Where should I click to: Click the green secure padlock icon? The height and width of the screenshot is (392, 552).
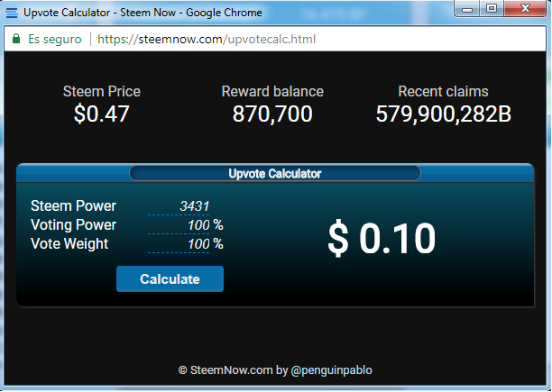[x=16, y=39]
